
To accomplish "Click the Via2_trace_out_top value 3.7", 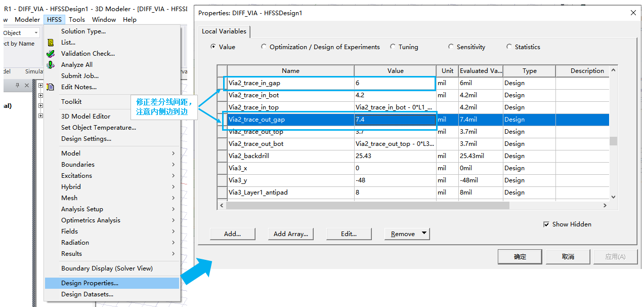I will (395, 132).
